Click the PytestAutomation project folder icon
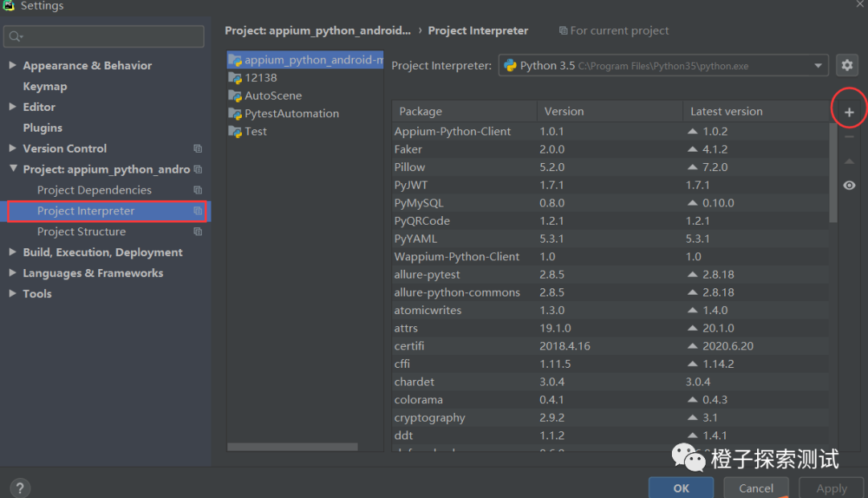The width and height of the screenshot is (868, 498). coord(235,114)
